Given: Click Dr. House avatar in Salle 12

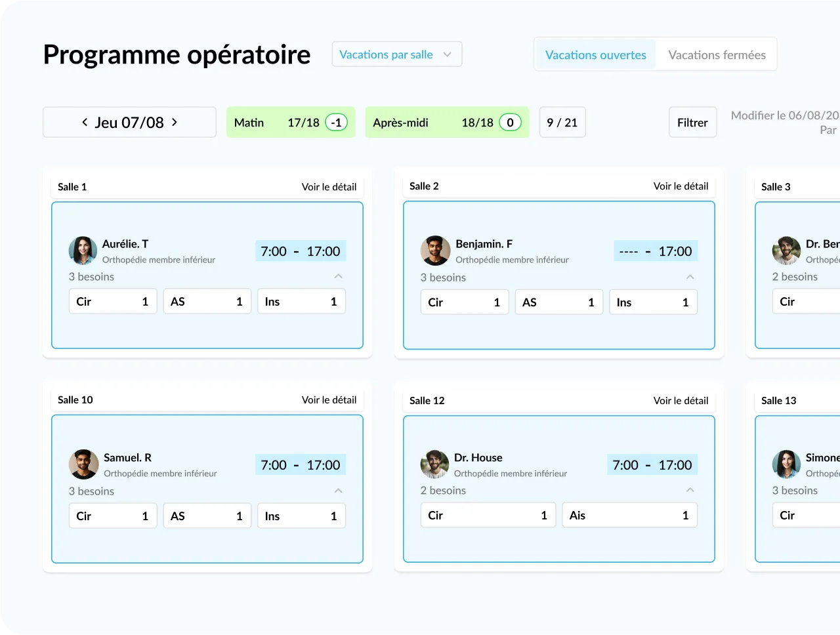Looking at the screenshot, I should [434, 464].
